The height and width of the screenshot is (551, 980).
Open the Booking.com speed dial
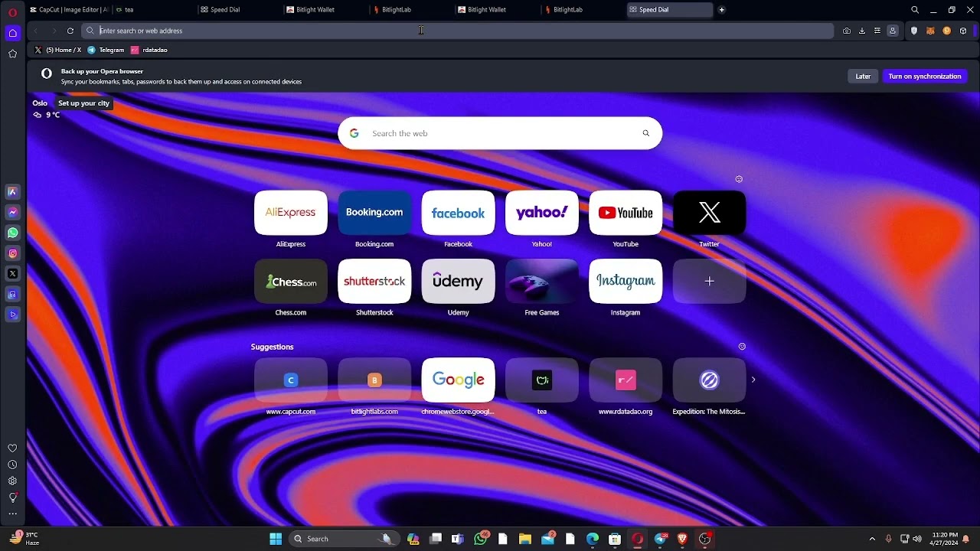374,213
